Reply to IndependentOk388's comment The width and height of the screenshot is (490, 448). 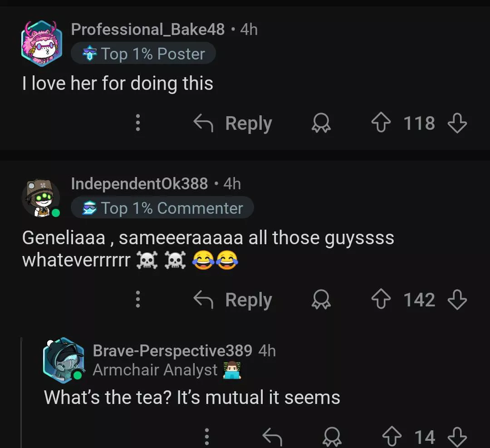click(x=233, y=300)
